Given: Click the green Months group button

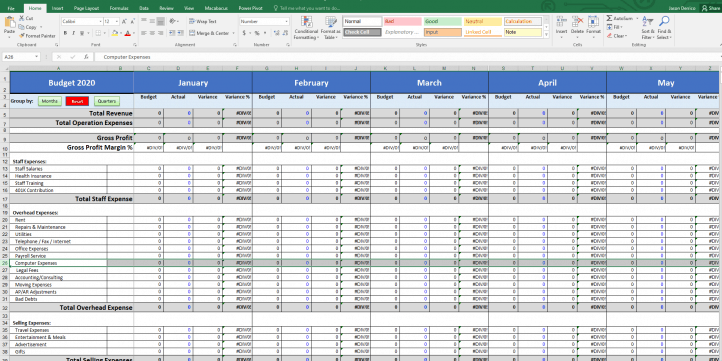Looking at the screenshot, I should click(x=49, y=101).
